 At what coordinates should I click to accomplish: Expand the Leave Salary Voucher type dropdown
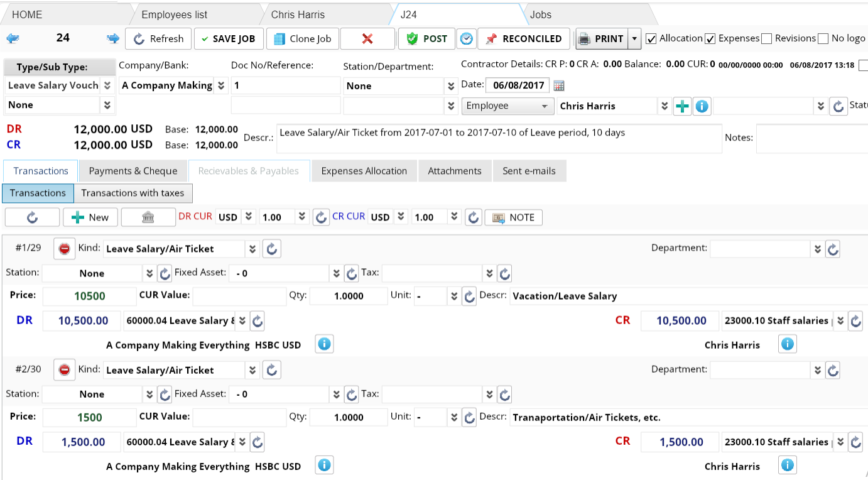pyautogui.click(x=107, y=85)
